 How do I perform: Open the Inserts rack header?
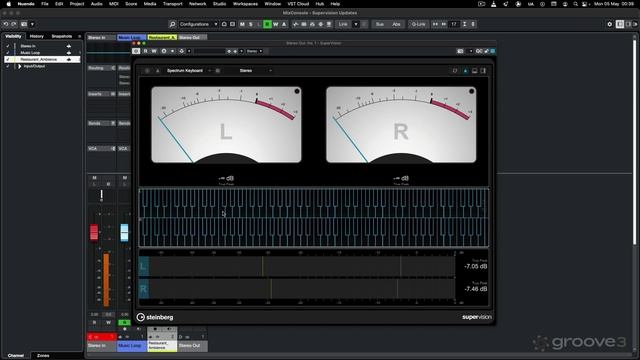point(102,94)
